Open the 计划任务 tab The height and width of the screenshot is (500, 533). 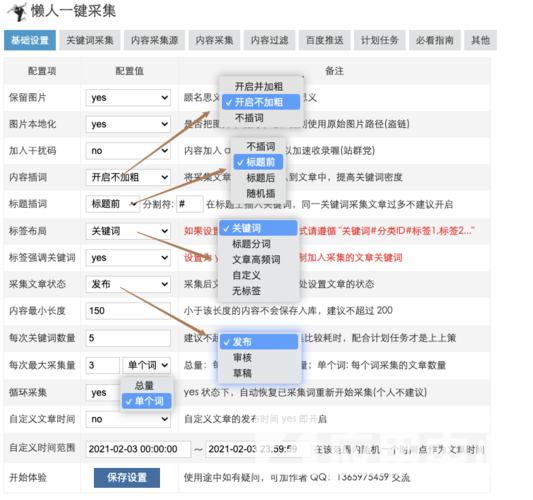[380, 40]
